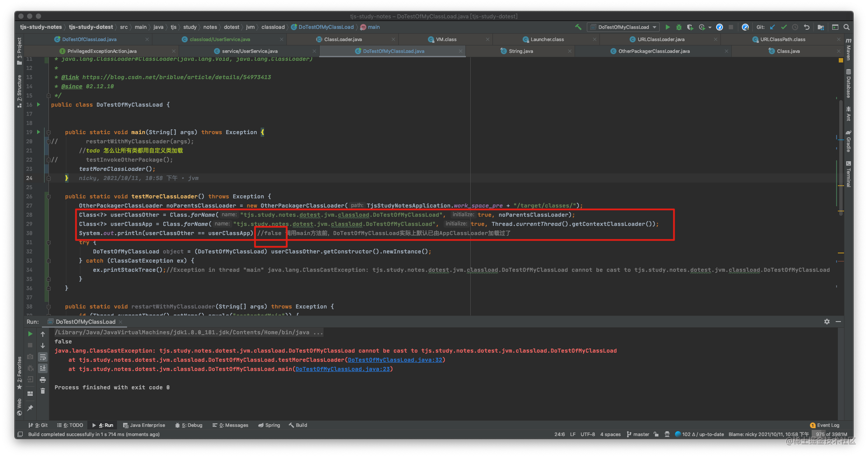The height and width of the screenshot is (457, 868).
Task: Switch to the ClassLoader.java editor tab
Action: (343, 39)
